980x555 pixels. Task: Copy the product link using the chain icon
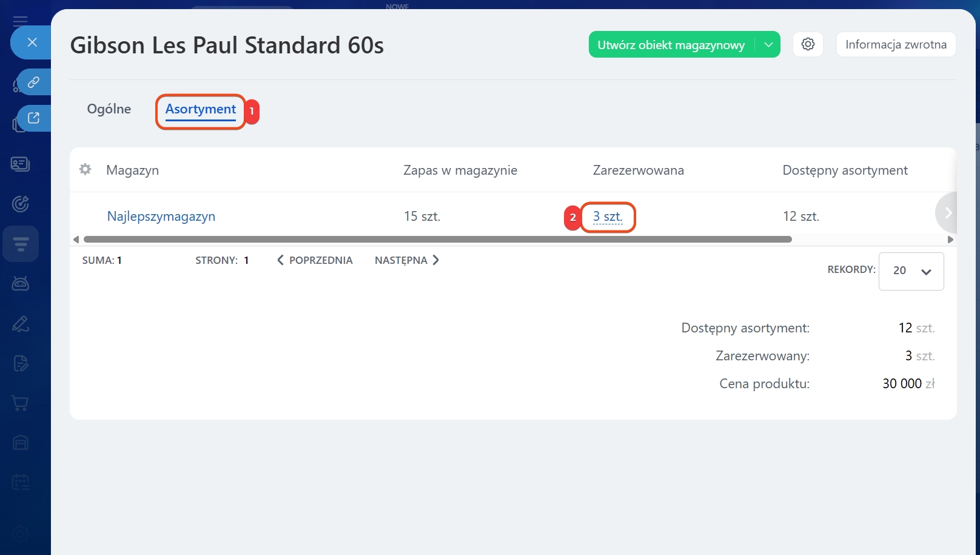point(34,82)
